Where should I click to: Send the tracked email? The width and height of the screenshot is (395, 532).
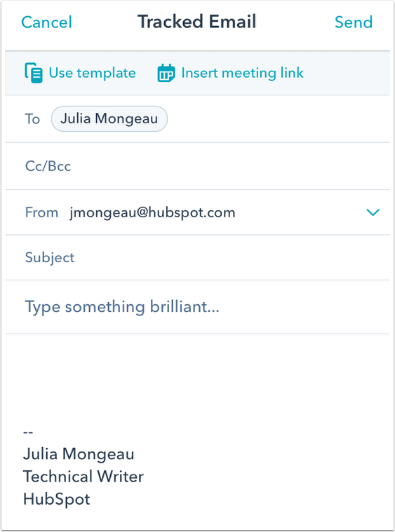354,22
